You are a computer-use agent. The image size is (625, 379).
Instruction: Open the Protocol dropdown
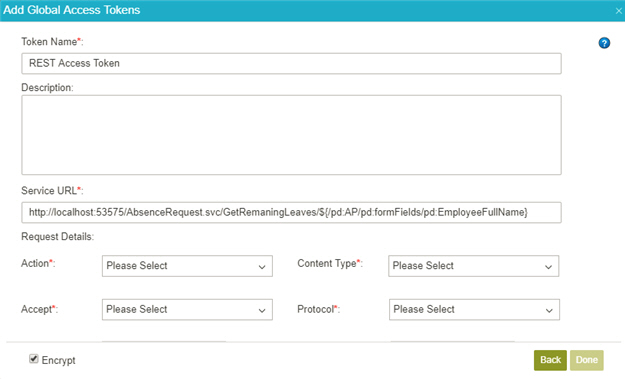(x=474, y=310)
